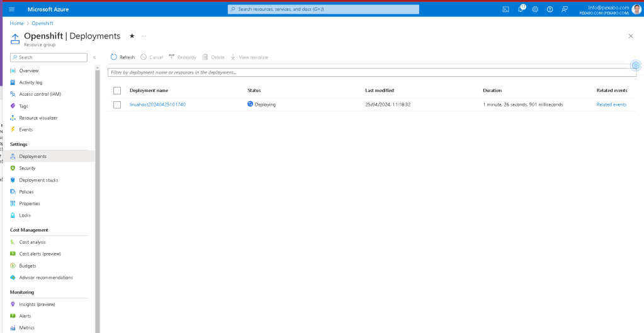
Task: Open Cloud Shell from top bar
Action: click(x=506, y=9)
